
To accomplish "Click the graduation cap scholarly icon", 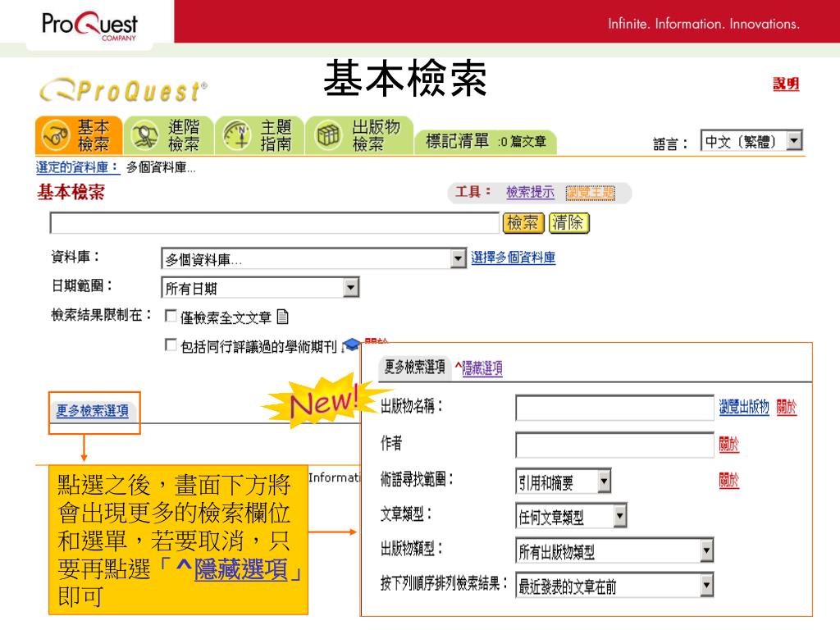I will pyautogui.click(x=351, y=345).
